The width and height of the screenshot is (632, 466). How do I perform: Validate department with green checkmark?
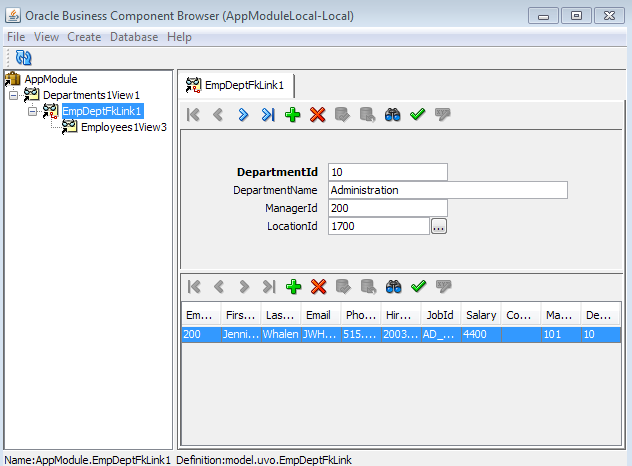point(418,115)
